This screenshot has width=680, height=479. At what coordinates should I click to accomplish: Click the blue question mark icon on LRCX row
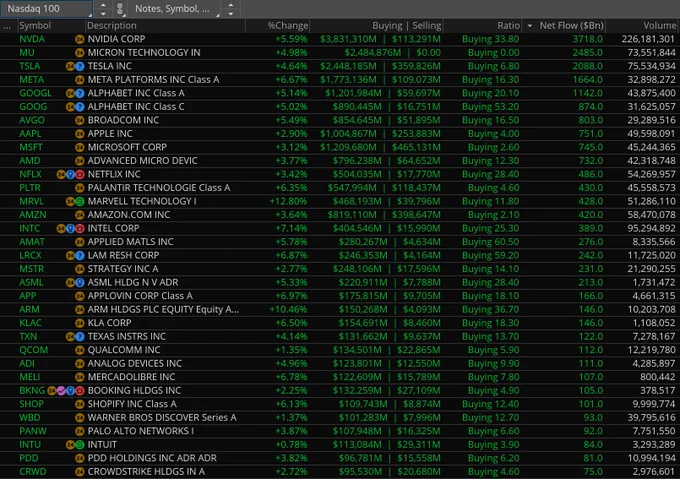(80, 255)
